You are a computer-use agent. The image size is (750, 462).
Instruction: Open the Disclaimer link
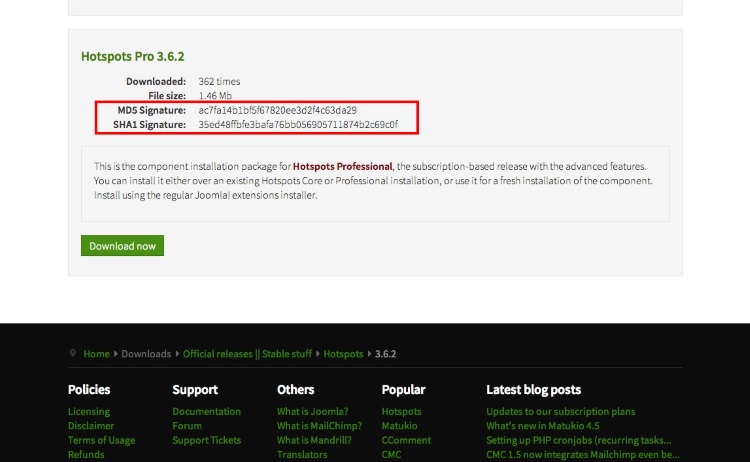click(91, 426)
